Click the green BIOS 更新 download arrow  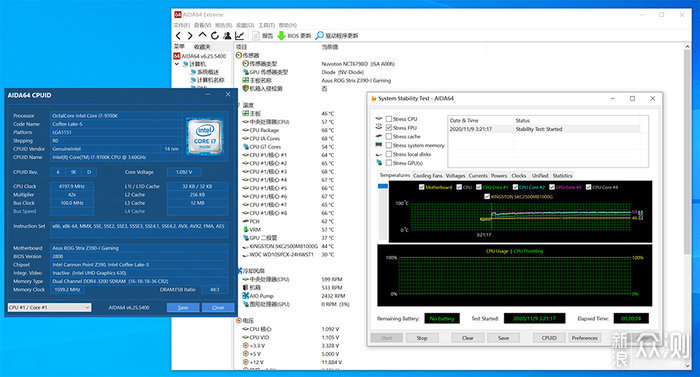pyautogui.click(x=281, y=36)
